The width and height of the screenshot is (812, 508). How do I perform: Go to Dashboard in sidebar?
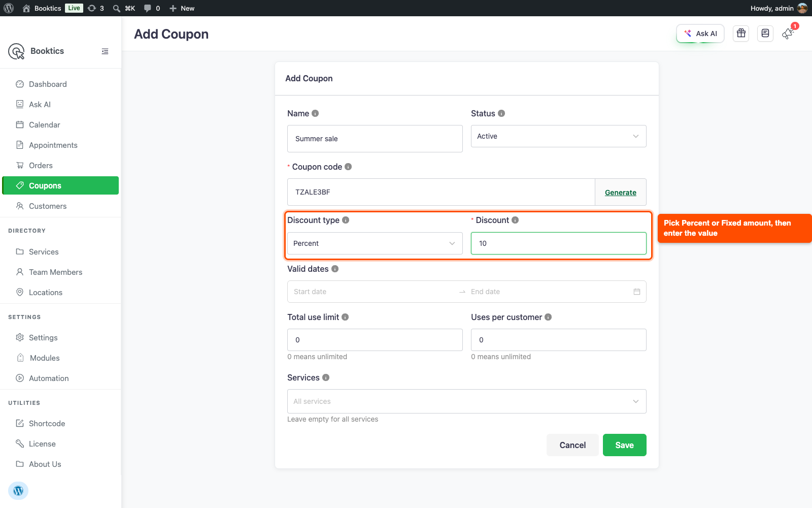(60, 84)
